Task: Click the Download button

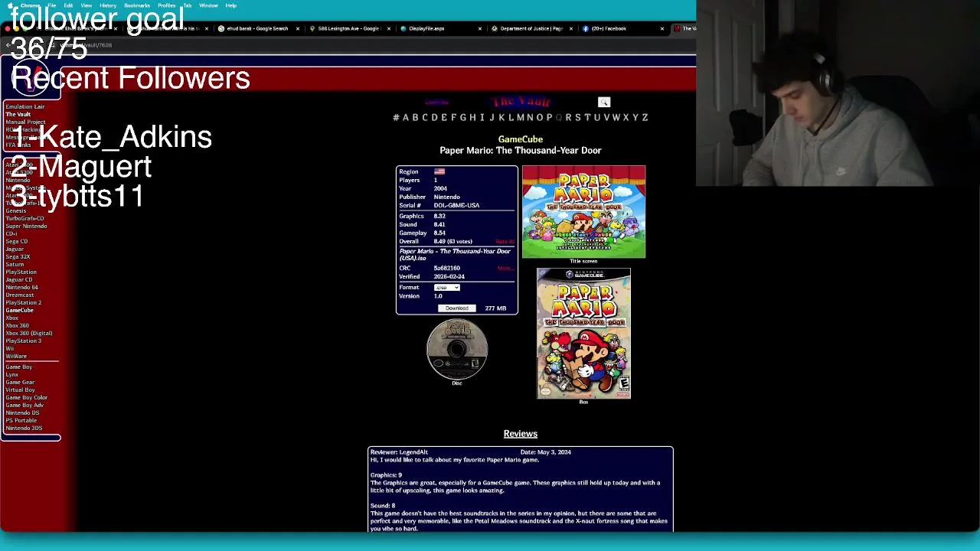Action: pyautogui.click(x=457, y=308)
